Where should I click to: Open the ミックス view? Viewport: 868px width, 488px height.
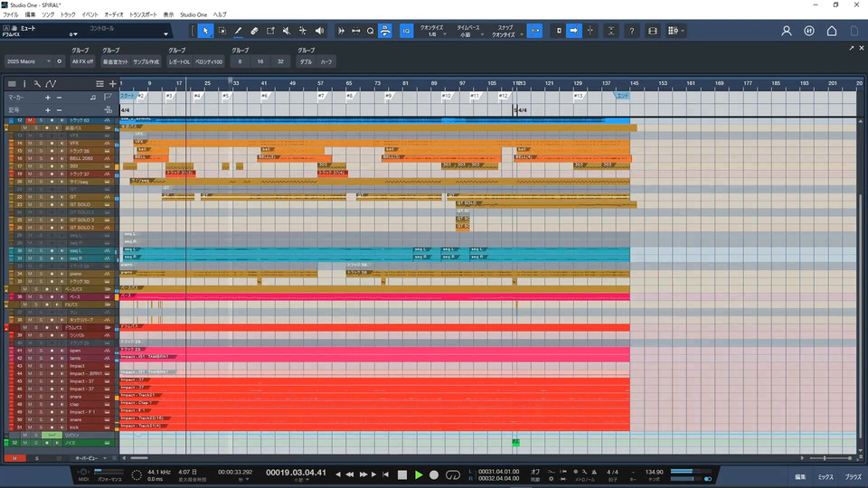coord(826,475)
